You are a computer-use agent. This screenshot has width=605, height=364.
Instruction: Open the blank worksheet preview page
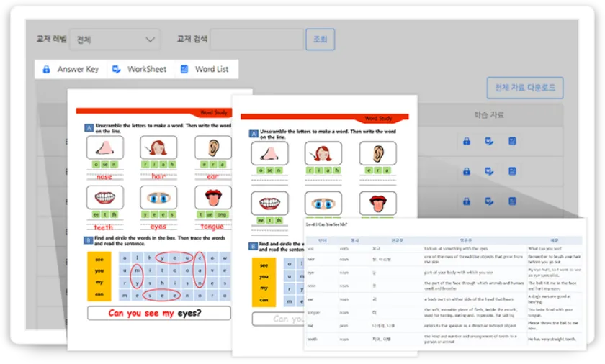[324, 165]
